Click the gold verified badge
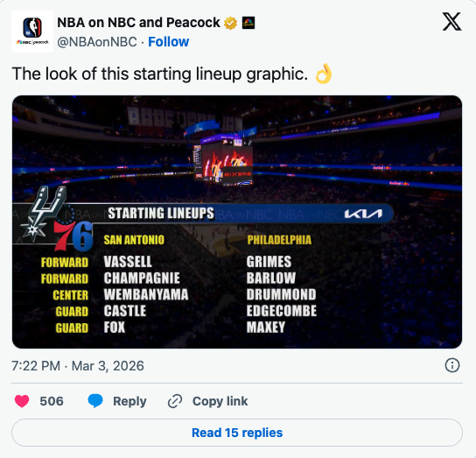 tap(230, 23)
